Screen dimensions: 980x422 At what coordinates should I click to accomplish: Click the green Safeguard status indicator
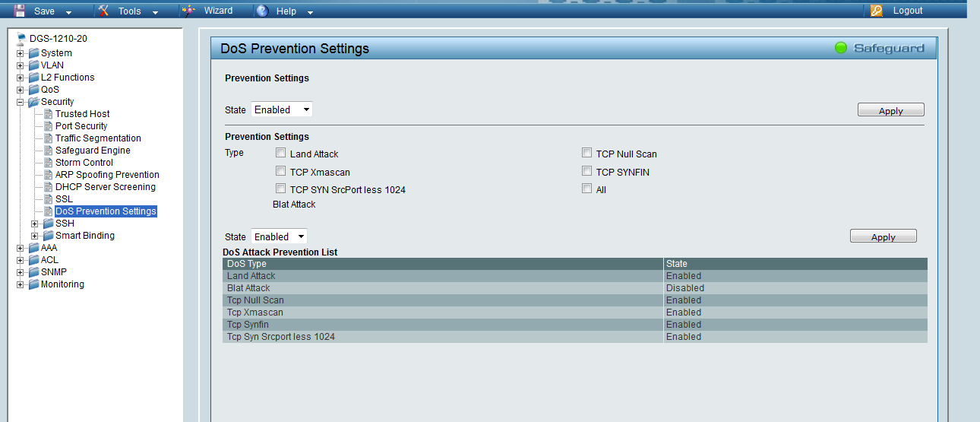[840, 48]
